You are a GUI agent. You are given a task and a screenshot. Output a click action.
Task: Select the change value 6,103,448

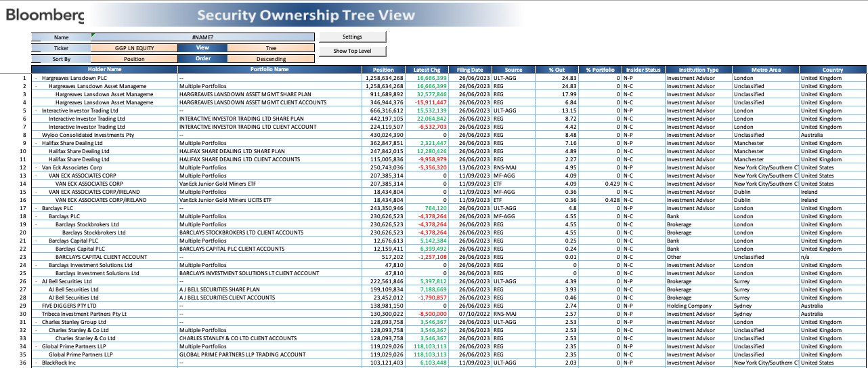coord(427,363)
